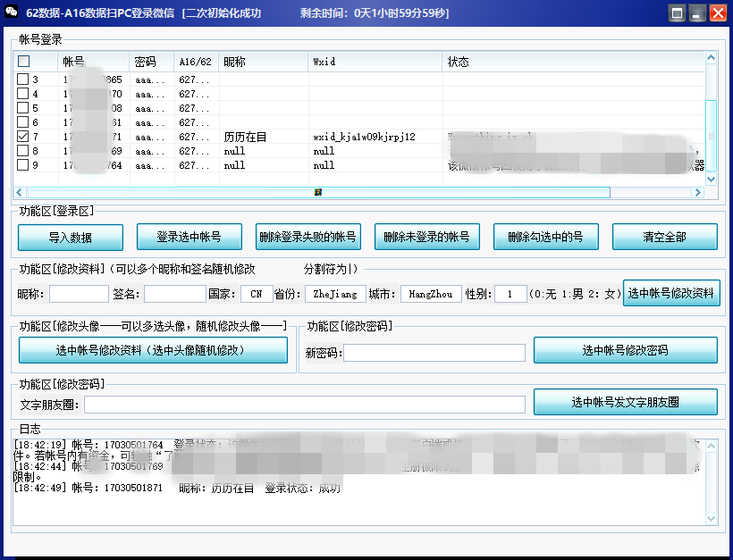Check the checkbox for account row 3

point(22,80)
